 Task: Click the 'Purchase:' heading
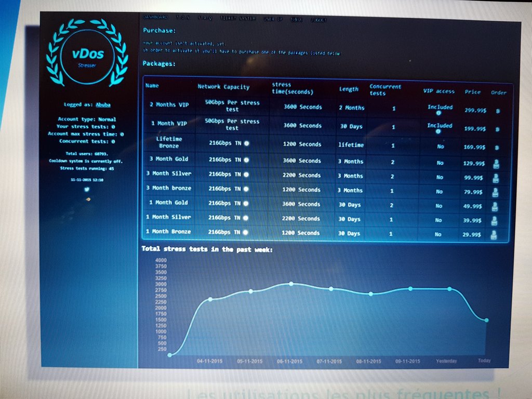(159, 31)
